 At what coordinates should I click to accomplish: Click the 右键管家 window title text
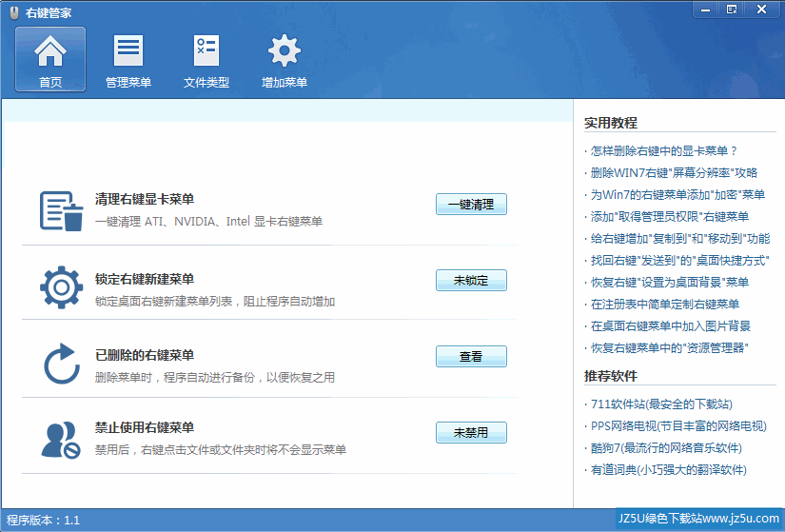[49, 13]
